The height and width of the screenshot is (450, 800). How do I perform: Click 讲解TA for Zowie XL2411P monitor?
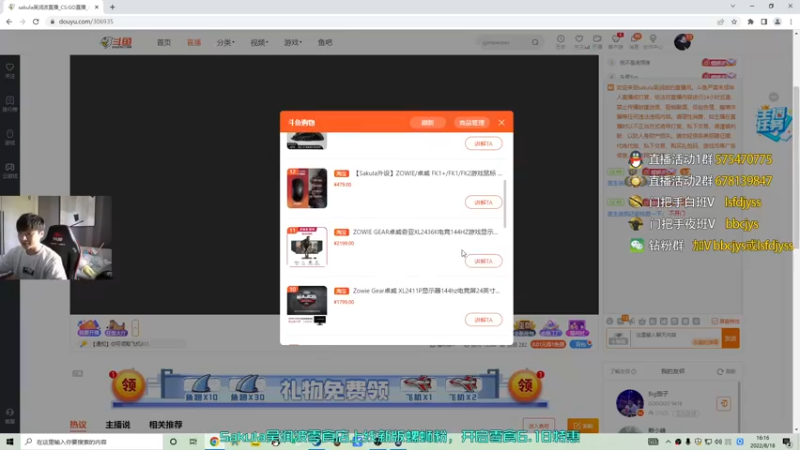point(483,319)
